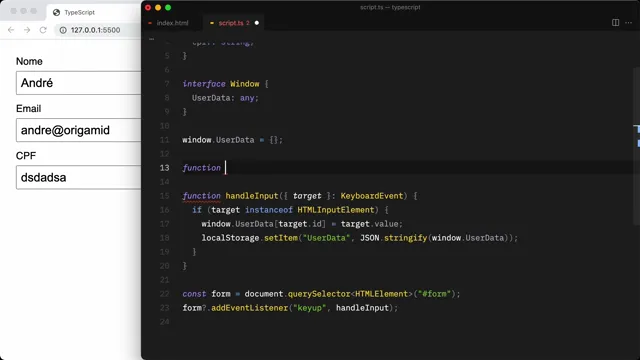The image size is (640, 360).
Task: Click the Email label in browser
Action: [29, 109]
